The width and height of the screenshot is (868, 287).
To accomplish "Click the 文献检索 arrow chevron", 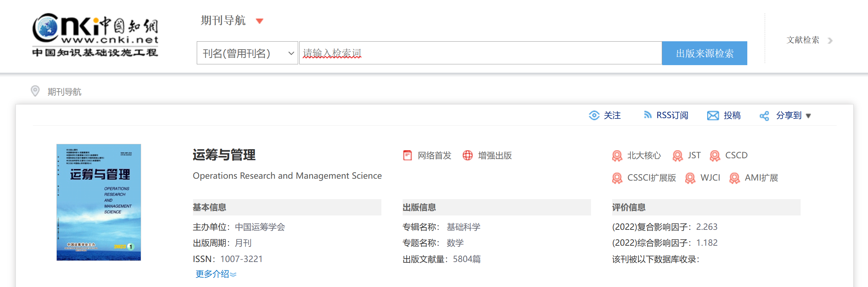I will pyautogui.click(x=830, y=41).
